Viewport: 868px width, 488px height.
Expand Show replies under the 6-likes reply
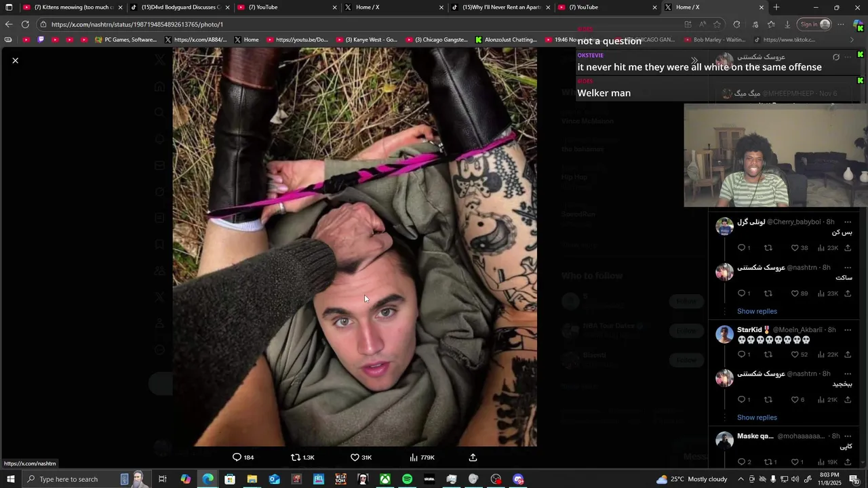[757, 418]
